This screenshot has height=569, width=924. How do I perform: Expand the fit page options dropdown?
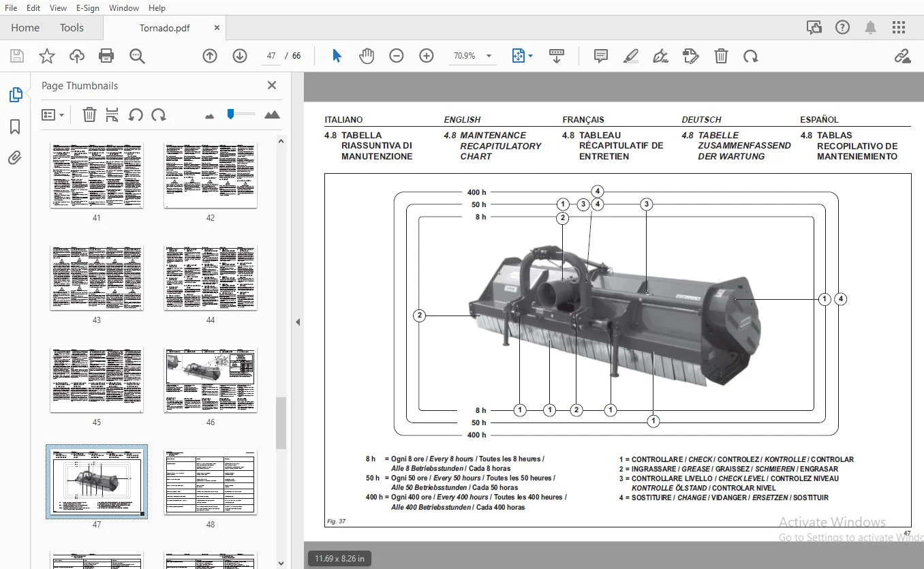(531, 56)
